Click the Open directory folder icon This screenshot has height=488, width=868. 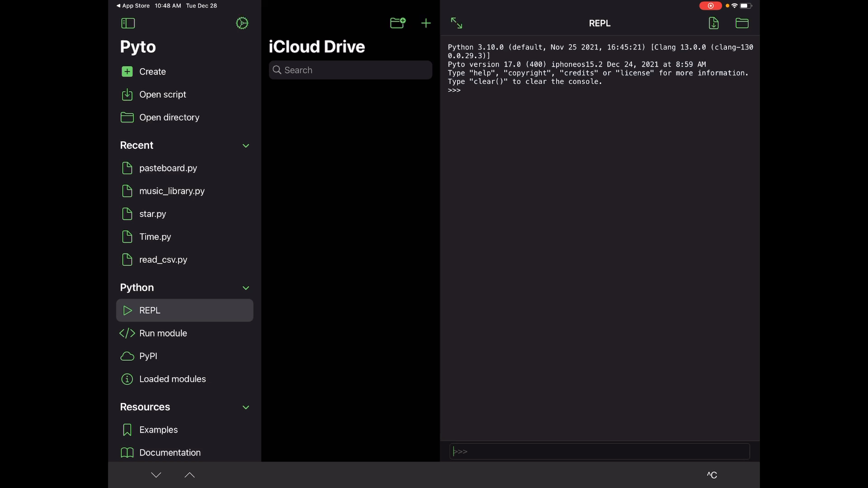(127, 117)
